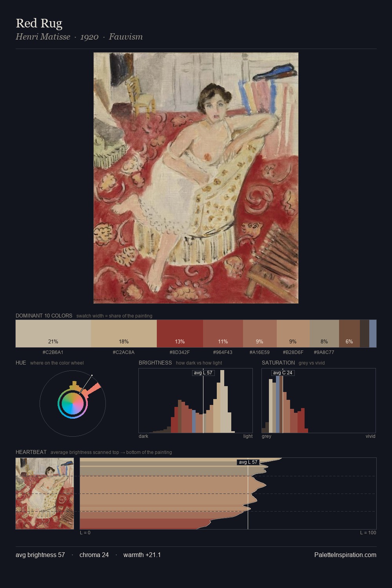Select the 21% swatch #C2B6A1
This screenshot has width=392, height=588.
tap(53, 334)
